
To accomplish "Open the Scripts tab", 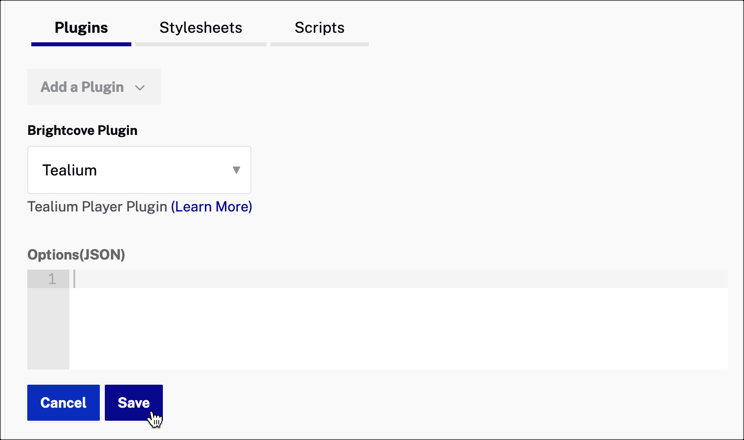I will coord(319,28).
